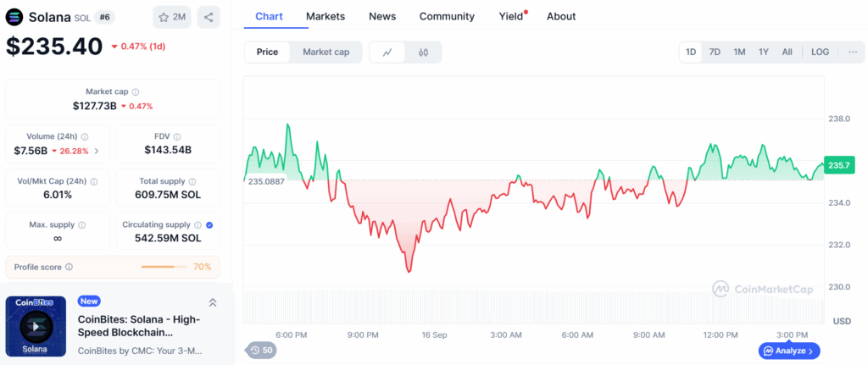Switch to candlestick chart icon
The width and height of the screenshot is (868, 365).
coord(424,52)
